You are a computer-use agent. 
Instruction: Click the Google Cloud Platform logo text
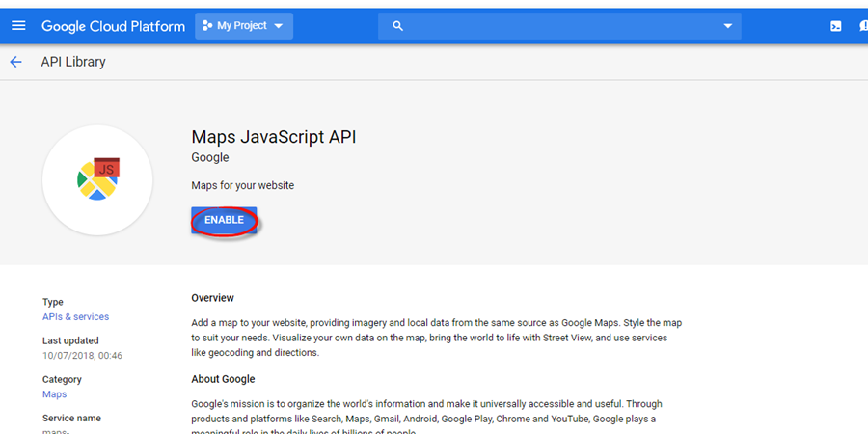[x=114, y=26]
